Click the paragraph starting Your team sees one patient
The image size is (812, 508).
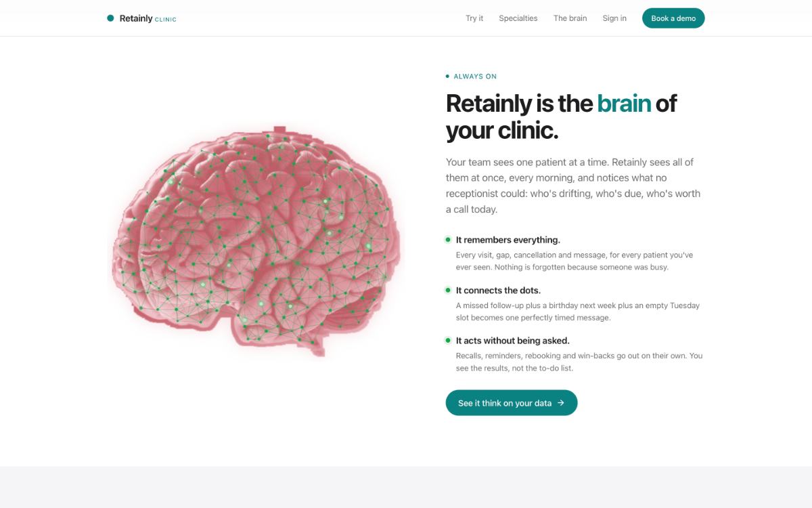click(x=573, y=186)
